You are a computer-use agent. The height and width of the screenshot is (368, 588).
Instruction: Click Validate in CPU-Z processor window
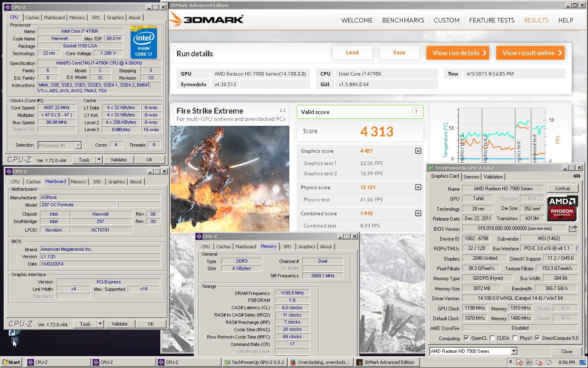[x=118, y=160]
